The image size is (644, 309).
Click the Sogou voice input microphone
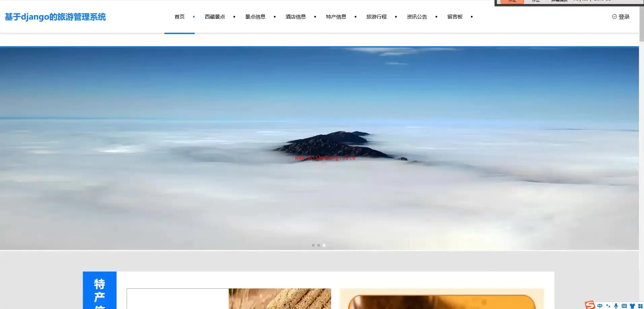[616, 306]
